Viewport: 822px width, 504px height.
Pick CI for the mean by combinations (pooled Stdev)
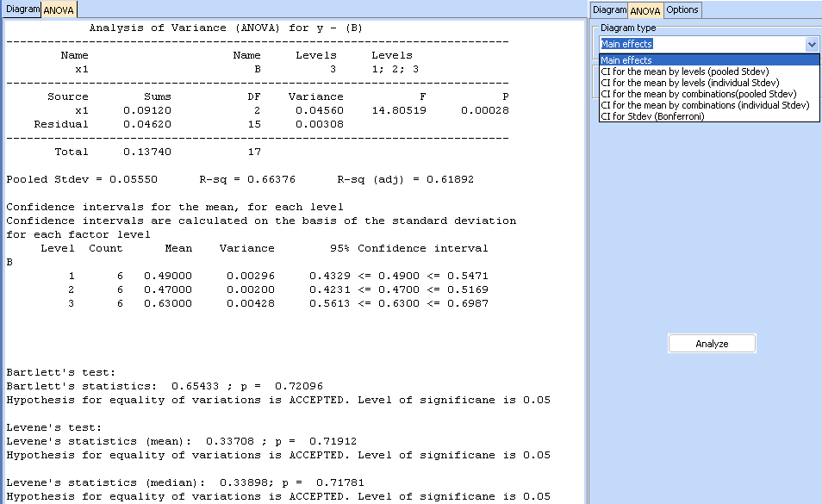(x=698, y=94)
